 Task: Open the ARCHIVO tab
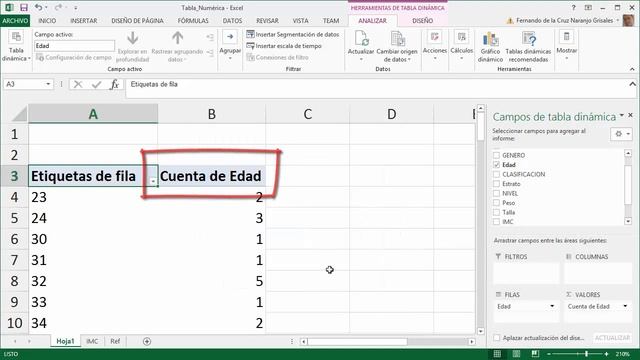click(x=15, y=20)
